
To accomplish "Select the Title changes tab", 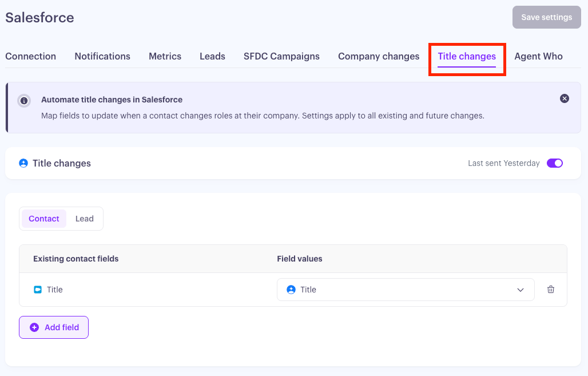I will (x=467, y=56).
